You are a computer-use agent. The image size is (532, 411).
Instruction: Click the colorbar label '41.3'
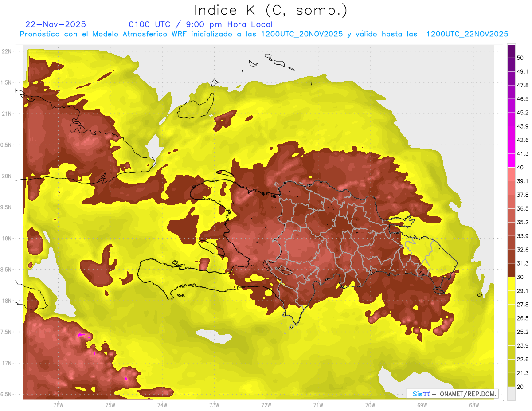pyautogui.click(x=522, y=154)
